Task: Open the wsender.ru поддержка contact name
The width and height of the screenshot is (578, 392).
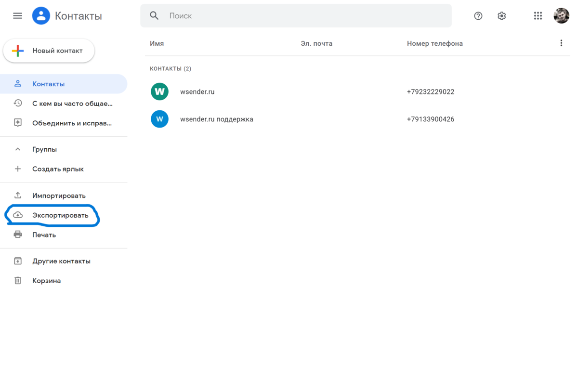Action: [217, 119]
